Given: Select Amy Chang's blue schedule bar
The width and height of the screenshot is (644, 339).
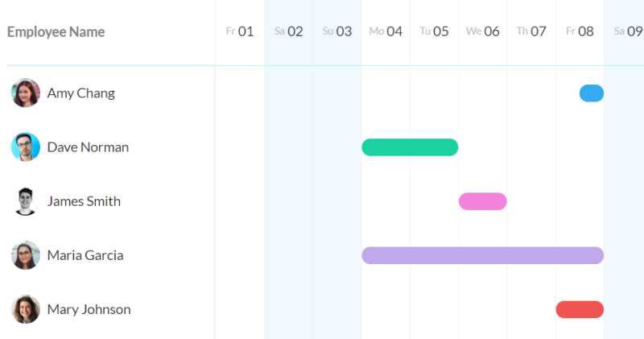Looking at the screenshot, I should [592, 93].
